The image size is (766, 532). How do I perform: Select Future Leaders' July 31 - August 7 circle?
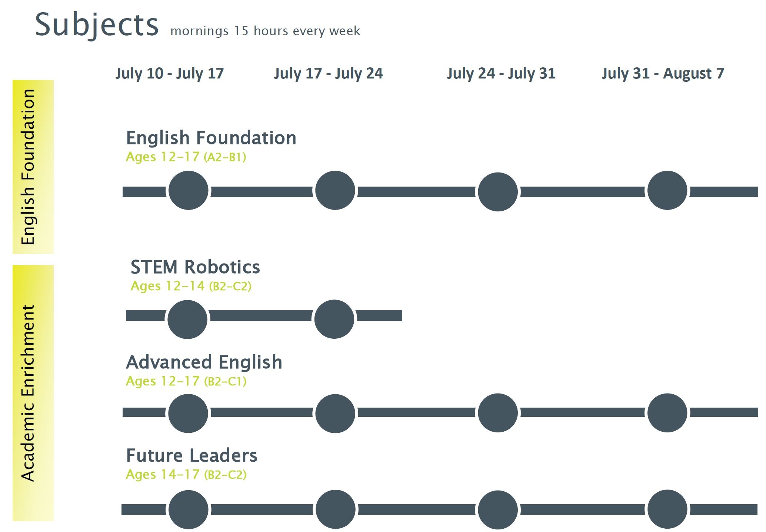coord(667,509)
